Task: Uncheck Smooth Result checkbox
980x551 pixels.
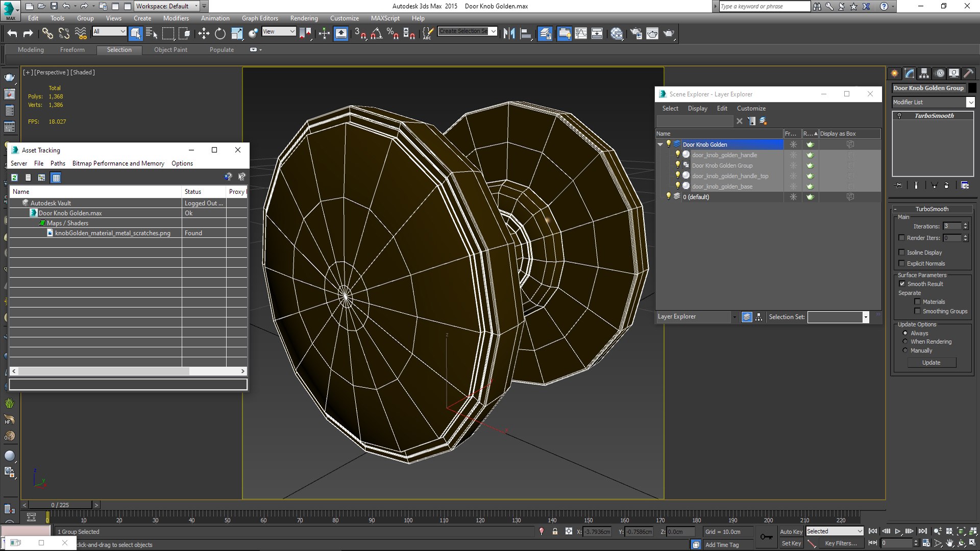Action: pos(902,284)
